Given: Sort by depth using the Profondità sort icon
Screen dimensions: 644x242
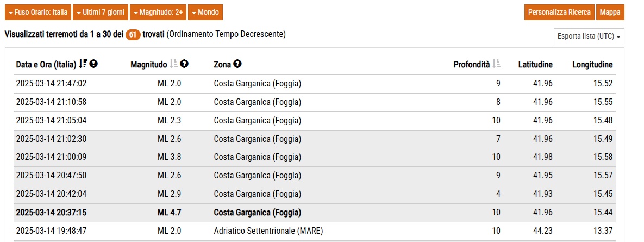Looking at the screenshot, I should point(496,64).
